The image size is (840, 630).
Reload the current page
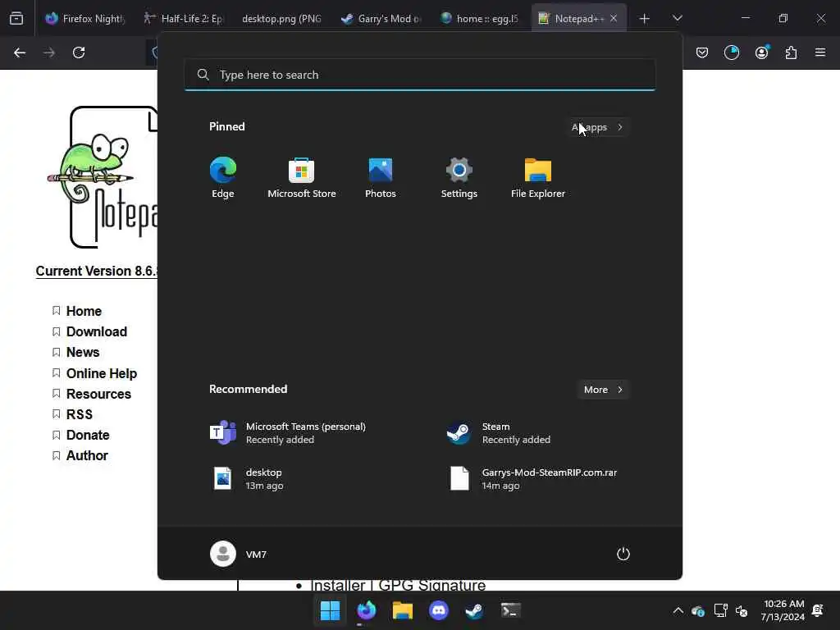79,52
